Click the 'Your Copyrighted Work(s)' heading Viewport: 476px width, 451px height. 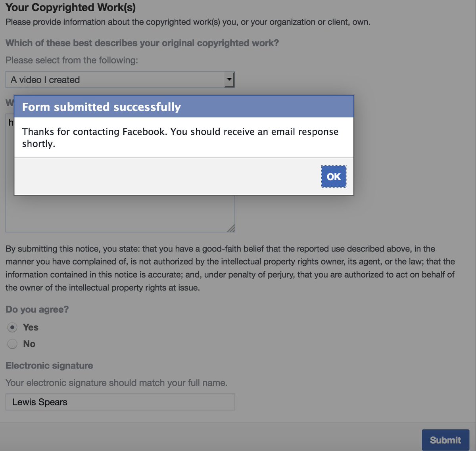pos(71,7)
